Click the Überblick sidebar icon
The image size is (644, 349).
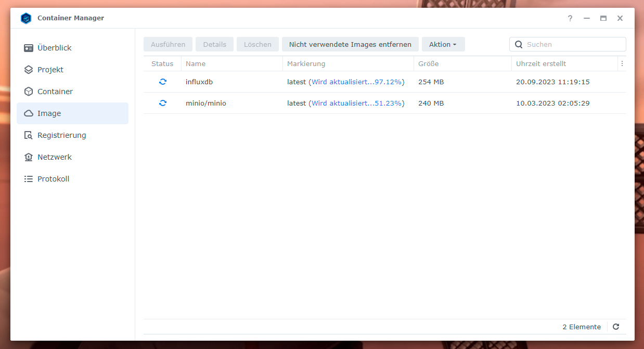coord(29,48)
